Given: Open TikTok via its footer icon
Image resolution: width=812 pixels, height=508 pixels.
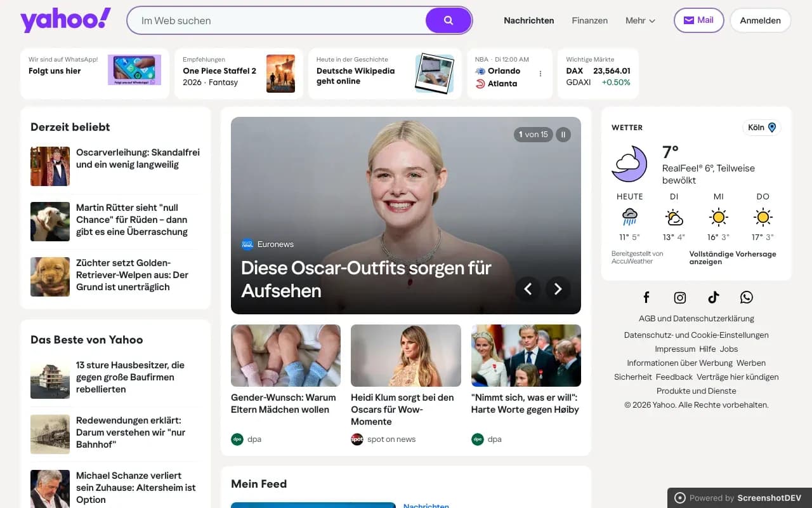Looking at the screenshot, I should (x=714, y=297).
